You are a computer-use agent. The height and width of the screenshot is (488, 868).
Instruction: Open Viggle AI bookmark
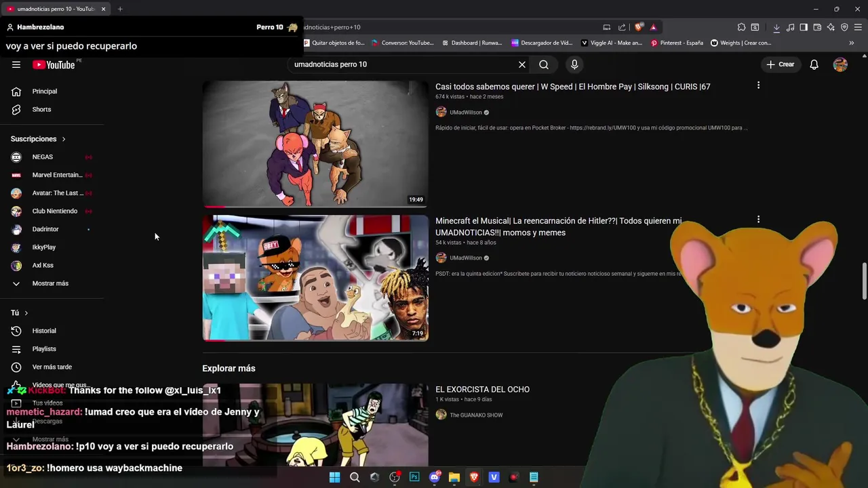(x=611, y=43)
